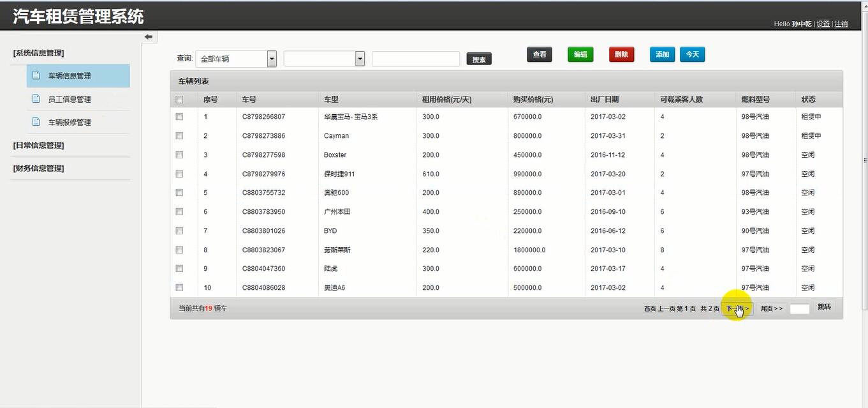
Task: Click the username 孙中乾 in header
Action: click(802, 24)
